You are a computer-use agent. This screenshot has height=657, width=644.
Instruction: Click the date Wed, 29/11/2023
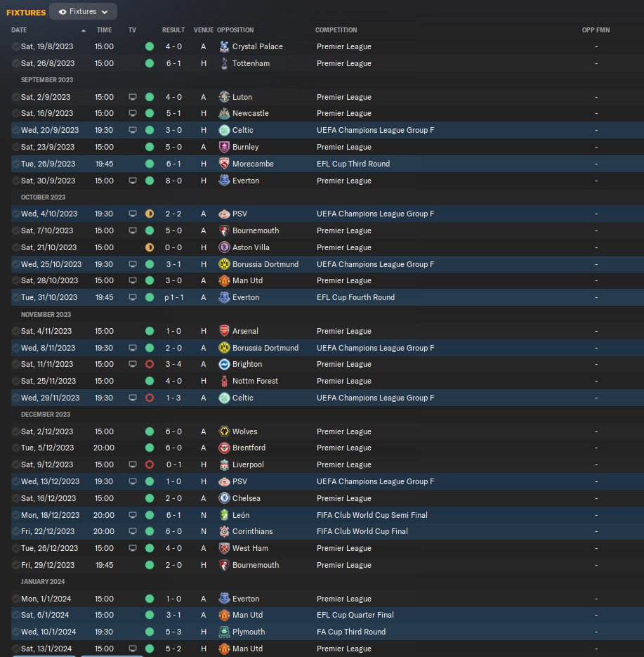tap(51, 398)
